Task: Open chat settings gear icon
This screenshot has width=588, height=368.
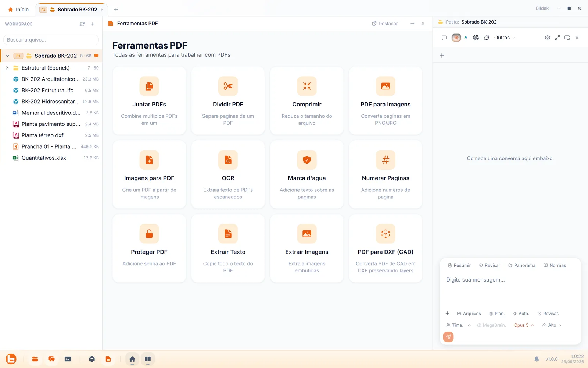Action: point(548,38)
